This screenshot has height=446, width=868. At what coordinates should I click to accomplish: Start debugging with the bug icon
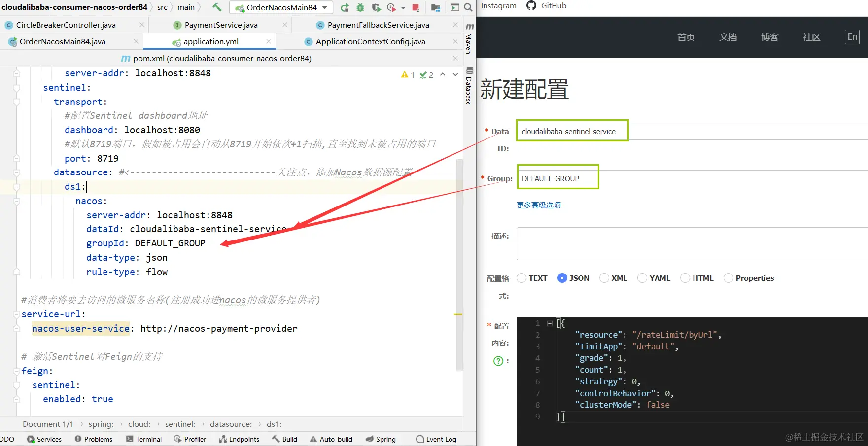(360, 7)
